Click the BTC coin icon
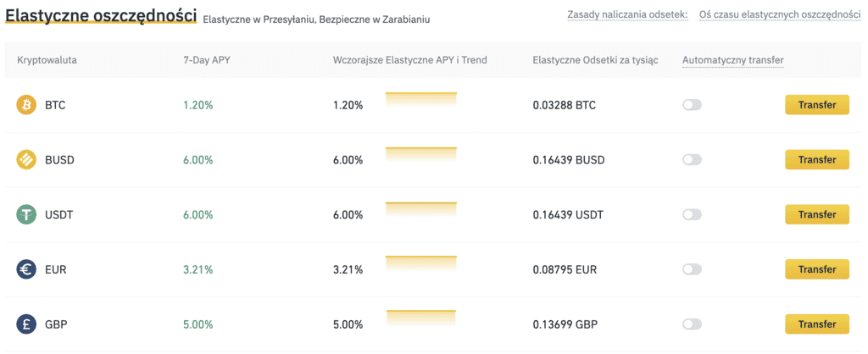This screenshot has width=868, height=354. tap(27, 105)
